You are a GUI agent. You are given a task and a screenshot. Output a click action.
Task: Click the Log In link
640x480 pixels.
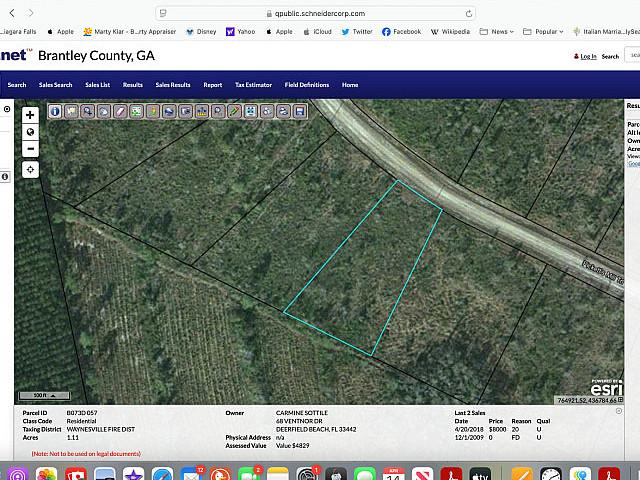588,56
